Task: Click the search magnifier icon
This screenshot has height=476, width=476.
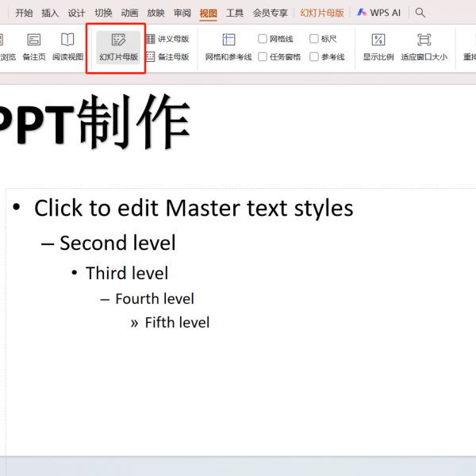Action: pyautogui.click(x=420, y=13)
